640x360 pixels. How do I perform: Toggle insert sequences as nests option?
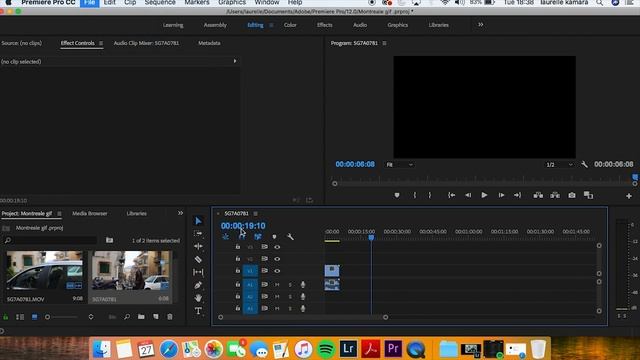pyautogui.click(x=226, y=237)
